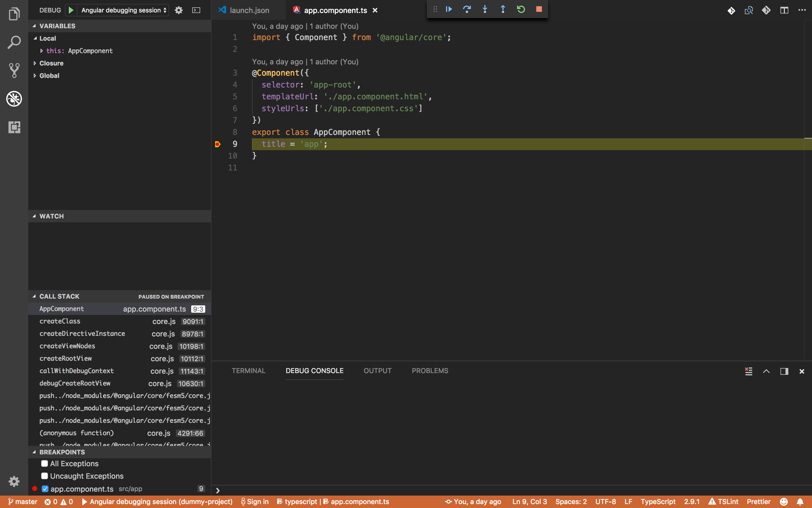
Task: Stop the debugging session
Action: coord(539,9)
